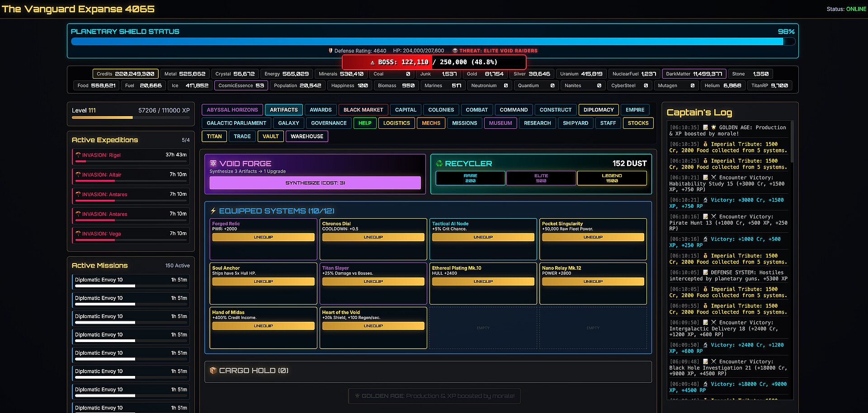Click the shield icon next to Defense Rating

pos(330,51)
